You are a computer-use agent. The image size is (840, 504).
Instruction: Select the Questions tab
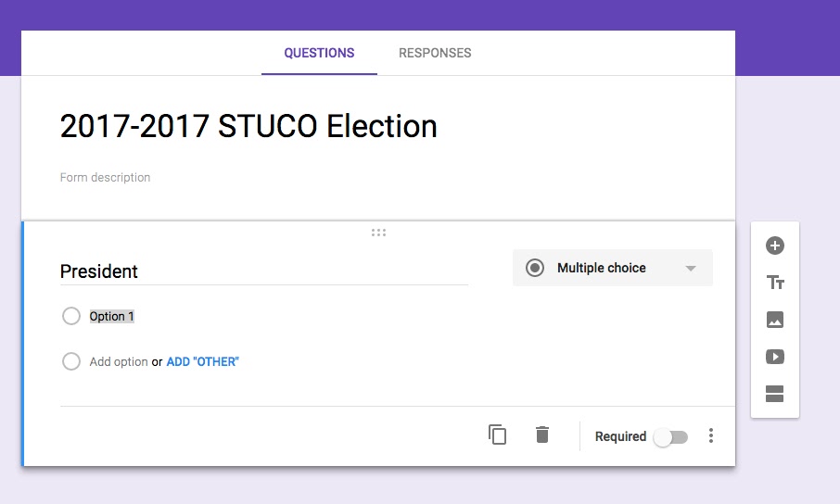(319, 53)
